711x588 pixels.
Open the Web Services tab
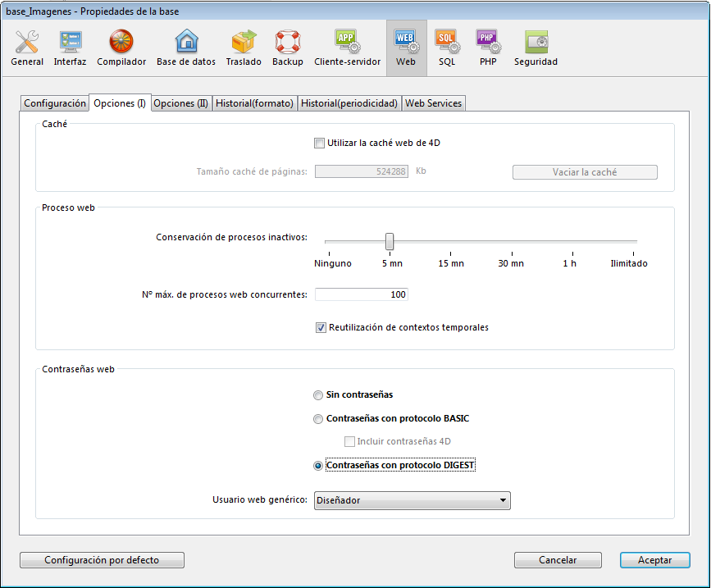tap(434, 103)
